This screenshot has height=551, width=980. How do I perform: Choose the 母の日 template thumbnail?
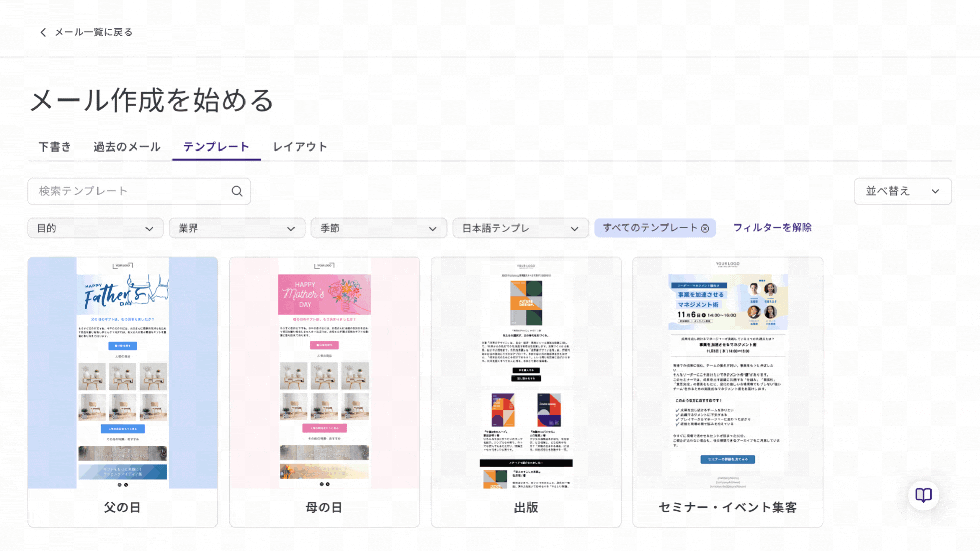tap(324, 372)
